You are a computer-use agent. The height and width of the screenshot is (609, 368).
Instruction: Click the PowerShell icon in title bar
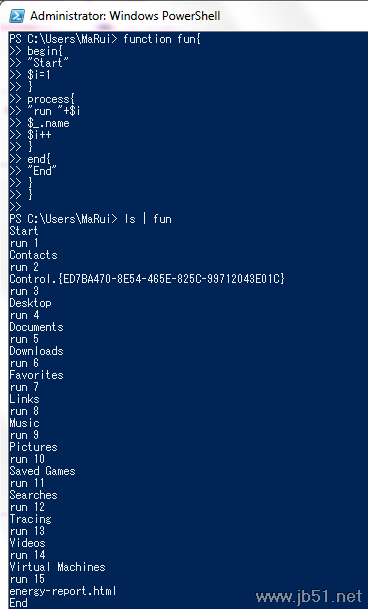click(x=17, y=16)
